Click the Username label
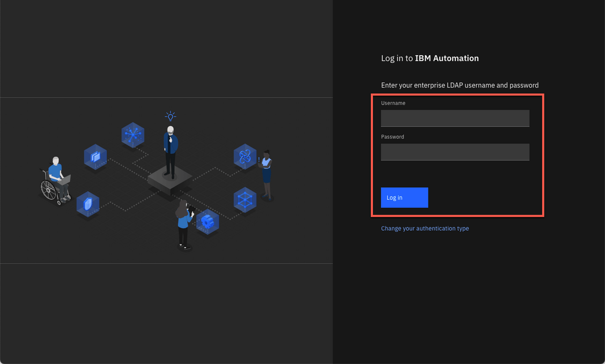The width and height of the screenshot is (605, 364). pos(393,103)
